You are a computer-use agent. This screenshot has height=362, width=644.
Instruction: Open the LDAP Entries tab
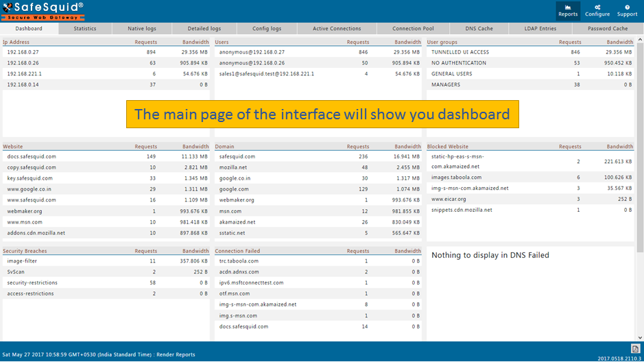click(540, 28)
